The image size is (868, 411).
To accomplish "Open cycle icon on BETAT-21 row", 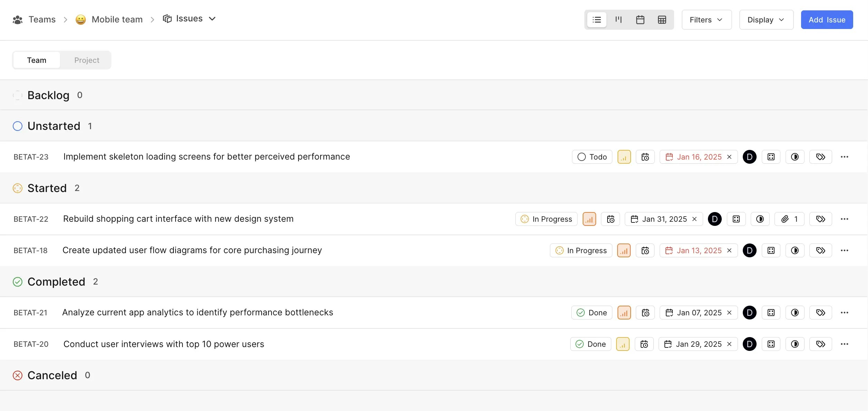I will [x=795, y=313].
